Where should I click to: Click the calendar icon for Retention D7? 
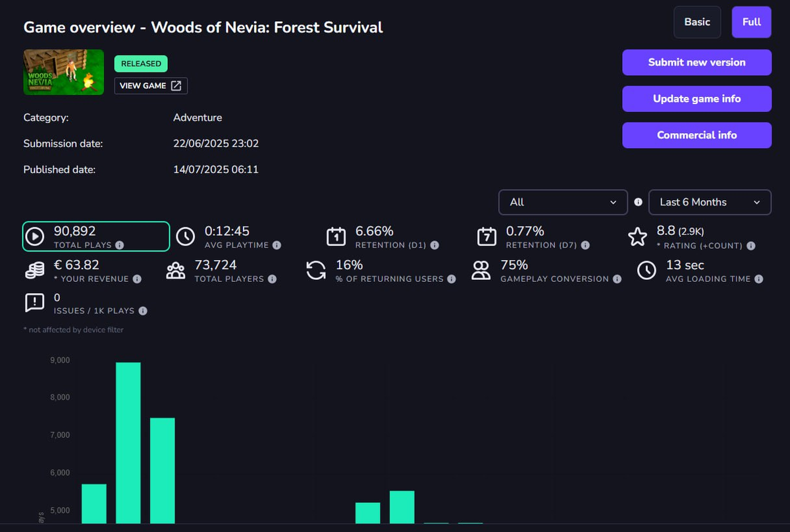tap(486, 236)
